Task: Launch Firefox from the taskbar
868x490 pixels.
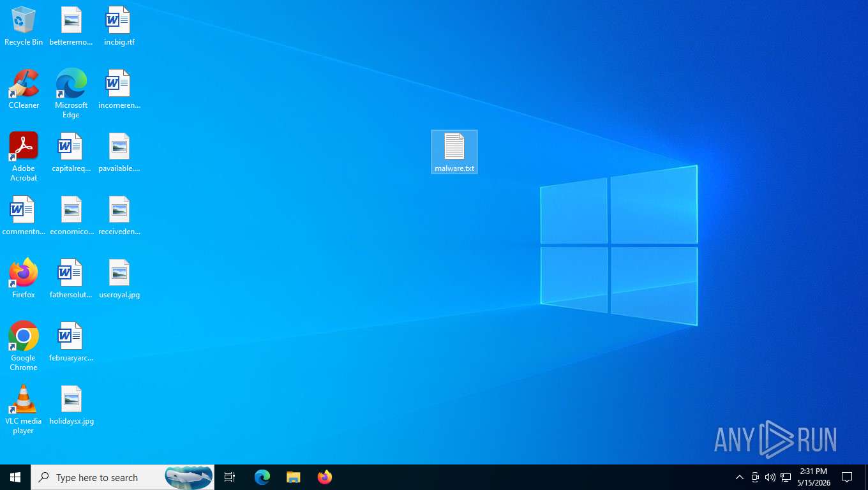Action: (325, 477)
